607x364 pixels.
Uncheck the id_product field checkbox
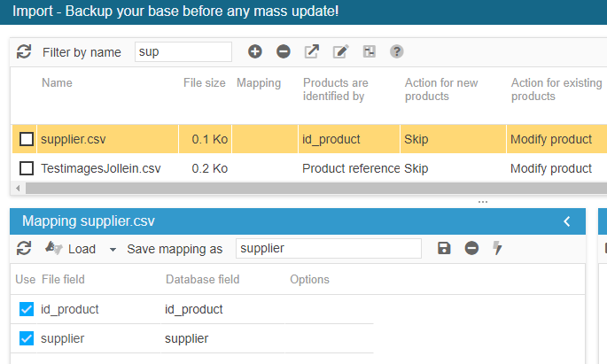(x=27, y=309)
